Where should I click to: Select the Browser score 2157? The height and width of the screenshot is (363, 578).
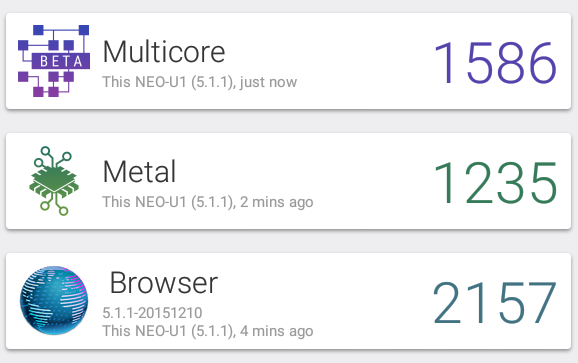(494, 302)
